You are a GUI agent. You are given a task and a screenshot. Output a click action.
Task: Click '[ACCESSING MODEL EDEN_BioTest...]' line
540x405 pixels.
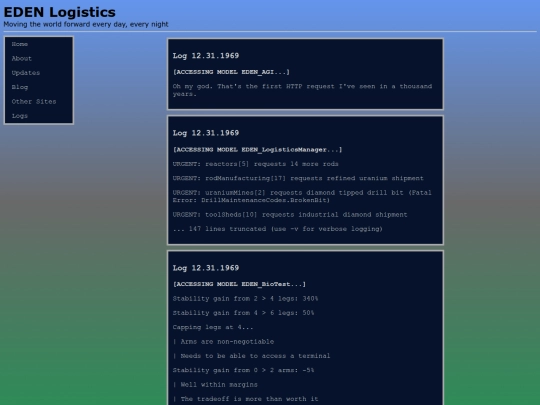coord(239,284)
